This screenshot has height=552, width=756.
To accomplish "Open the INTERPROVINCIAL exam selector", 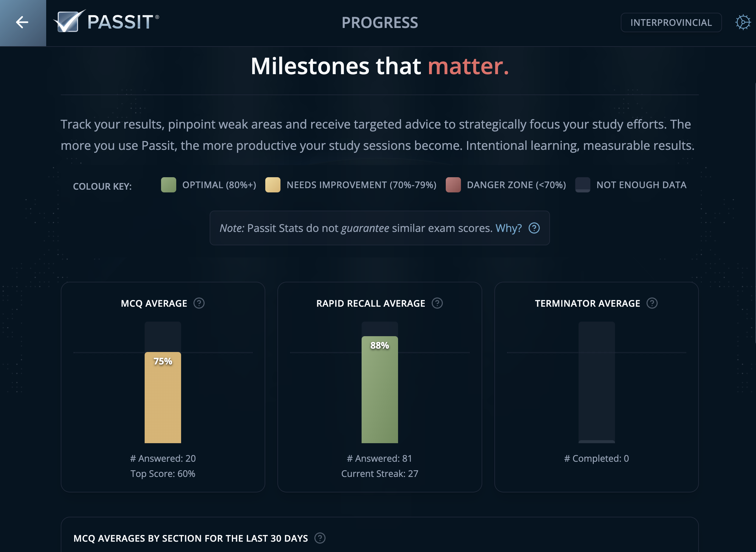I will [x=671, y=22].
